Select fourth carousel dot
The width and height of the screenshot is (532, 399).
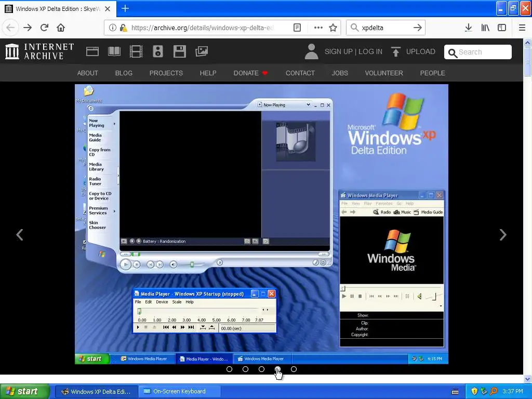pos(277,369)
